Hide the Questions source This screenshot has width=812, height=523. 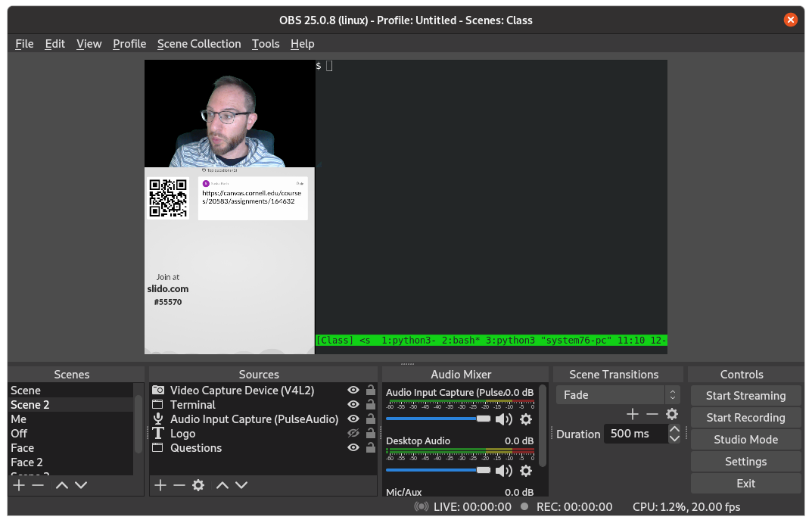tap(353, 447)
